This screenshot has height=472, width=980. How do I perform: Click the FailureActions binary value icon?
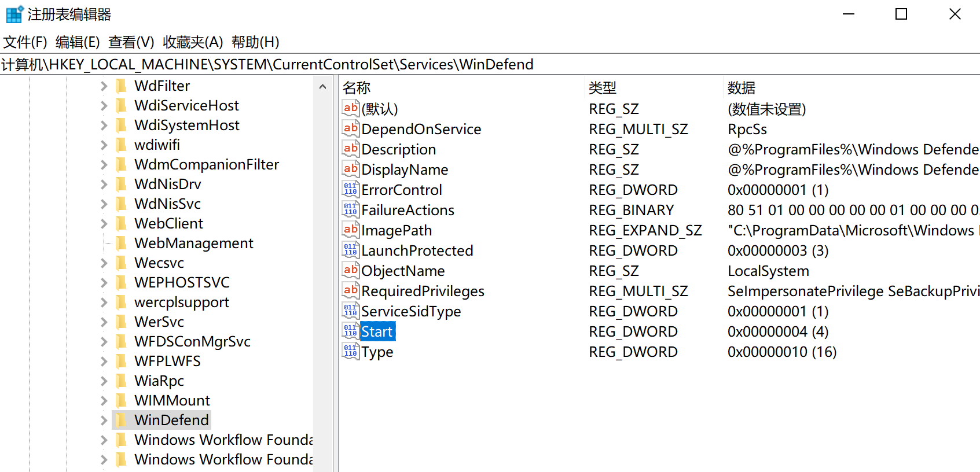(351, 210)
